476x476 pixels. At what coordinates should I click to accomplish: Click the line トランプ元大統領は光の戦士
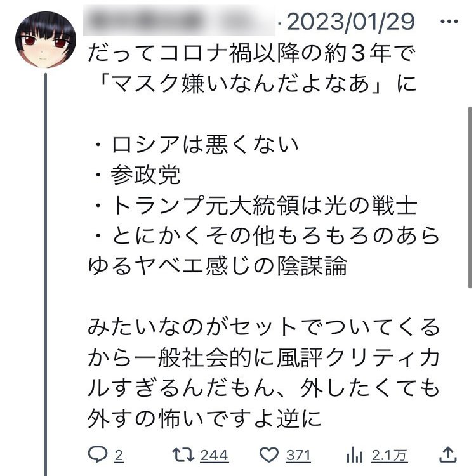(256, 206)
